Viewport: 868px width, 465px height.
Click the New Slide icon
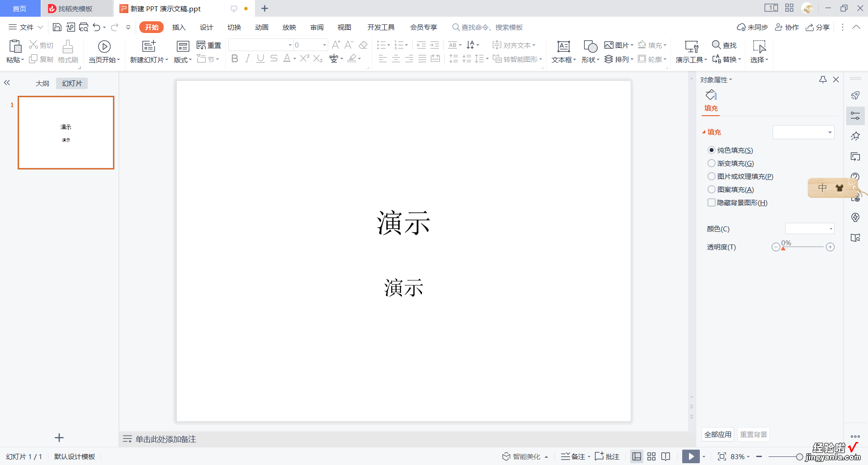[149, 46]
